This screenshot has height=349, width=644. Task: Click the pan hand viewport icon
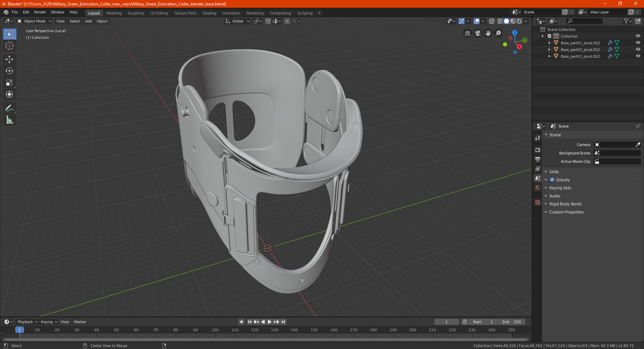488,33
